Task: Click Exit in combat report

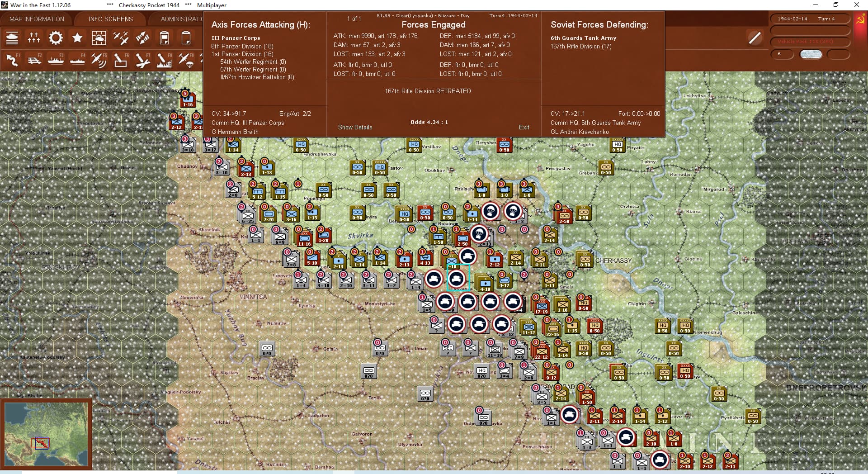Action: point(524,127)
